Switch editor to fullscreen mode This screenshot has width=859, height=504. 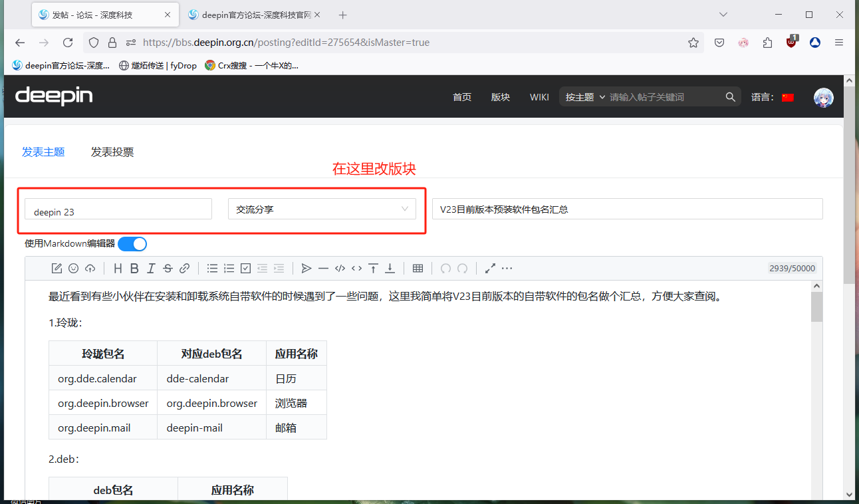(490, 269)
